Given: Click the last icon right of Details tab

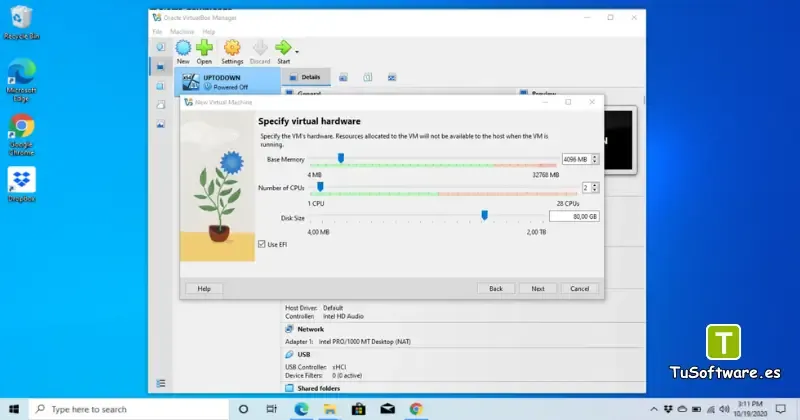Looking at the screenshot, I should pos(392,78).
